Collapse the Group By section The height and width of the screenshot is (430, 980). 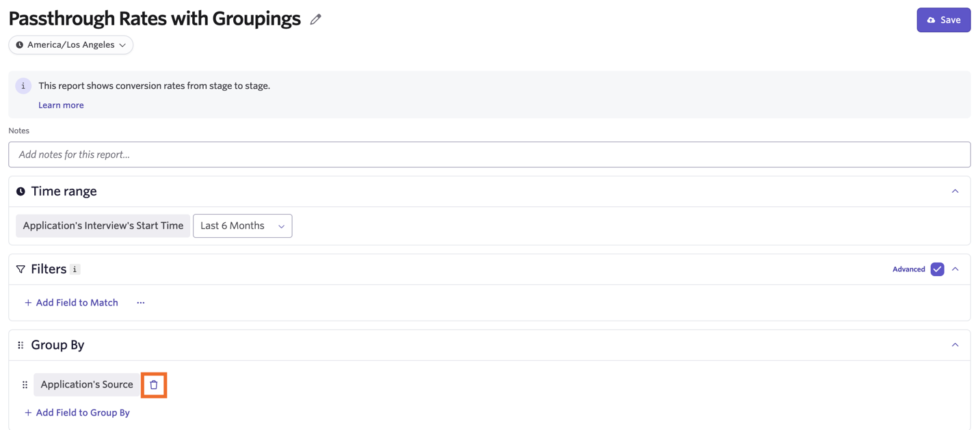[x=955, y=345]
